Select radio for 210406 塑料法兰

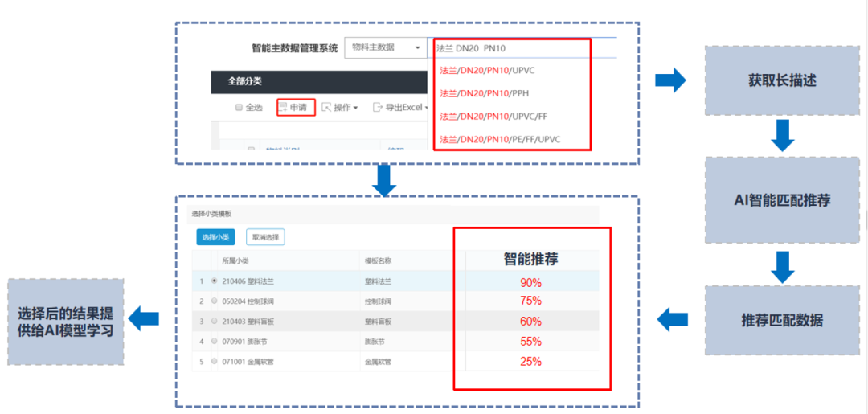215,281
